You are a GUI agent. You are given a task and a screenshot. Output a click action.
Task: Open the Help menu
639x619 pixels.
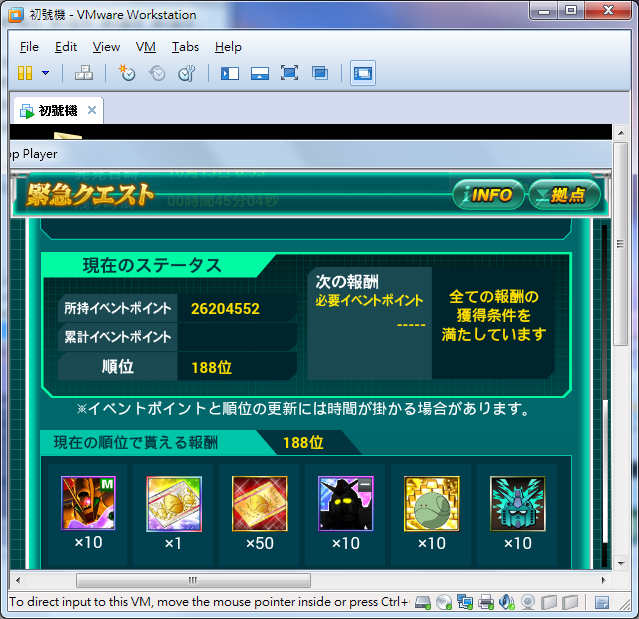(x=228, y=47)
